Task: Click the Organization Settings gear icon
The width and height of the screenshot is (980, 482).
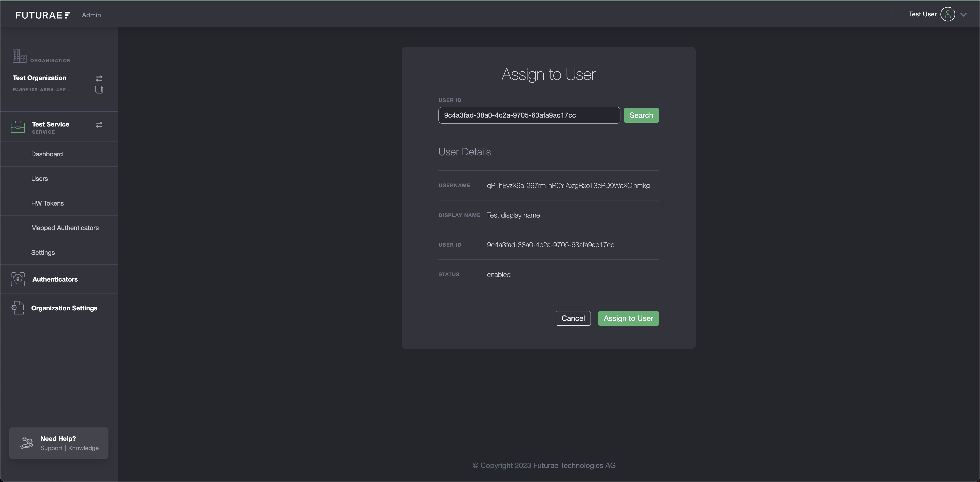Action: 18,308
